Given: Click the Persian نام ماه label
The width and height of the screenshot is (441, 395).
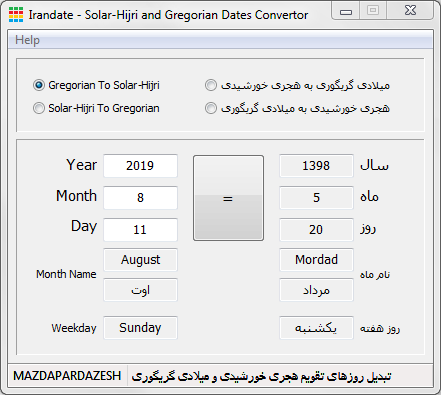Looking at the screenshot, I should pyautogui.click(x=375, y=275).
